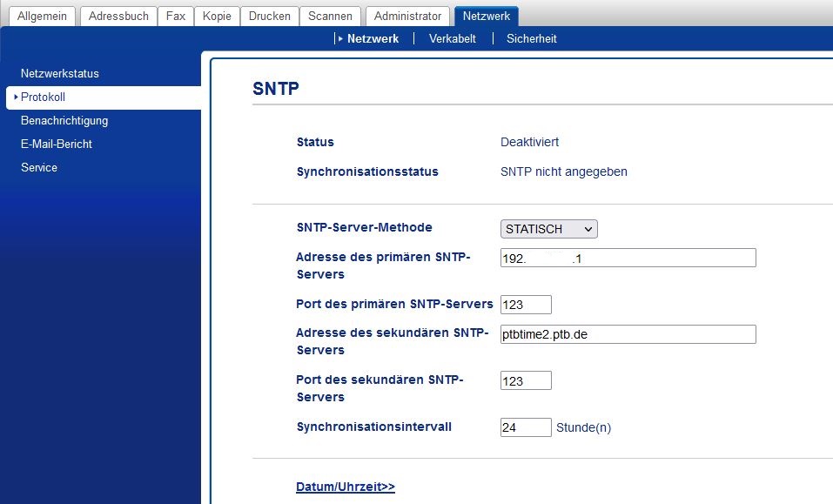The image size is (833, 504).
Task: Open E-Mail-Bericht in the sidebar
Action: [57, 144]
